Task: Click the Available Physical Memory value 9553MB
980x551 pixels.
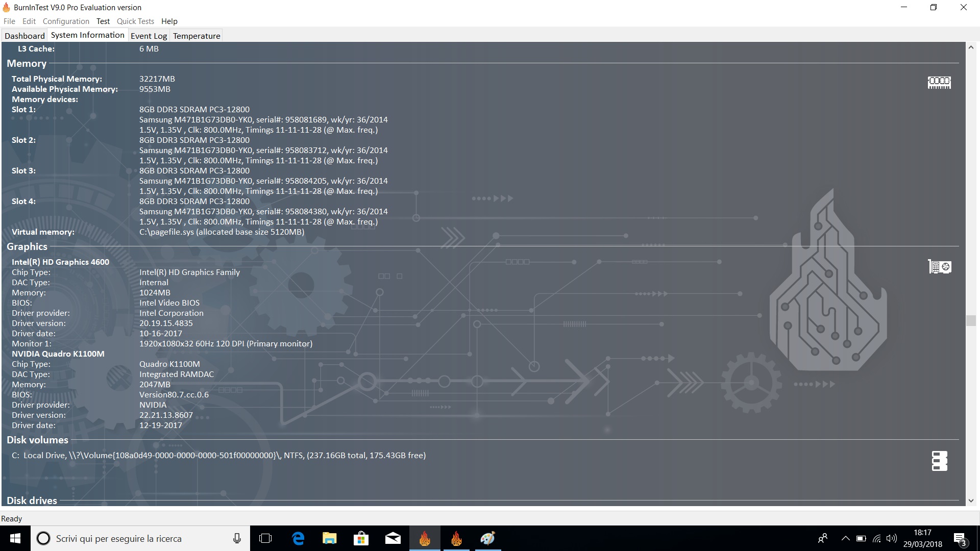Action: tap(155, 89)
